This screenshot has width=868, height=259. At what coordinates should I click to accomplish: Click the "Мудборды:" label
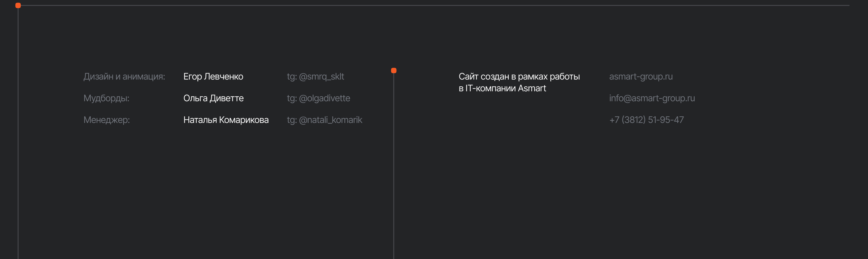pos(106,98)
